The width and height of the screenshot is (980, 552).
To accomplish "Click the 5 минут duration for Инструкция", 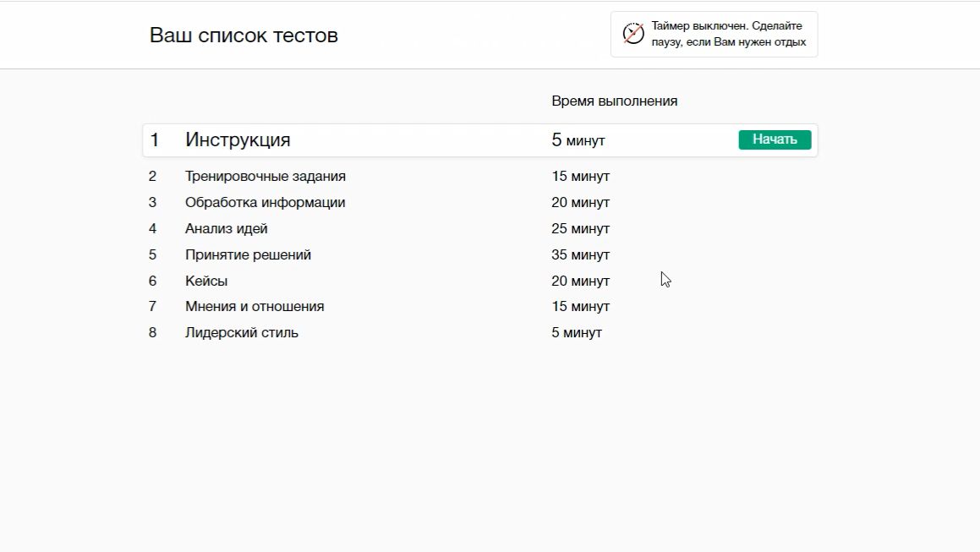I will (578, 140).
